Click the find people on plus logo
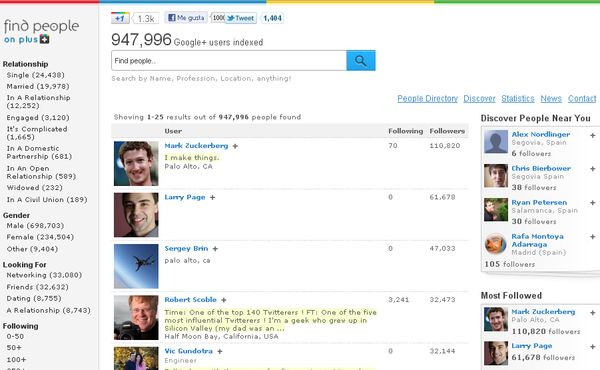Image resolution: width=600 pixels, height=370 pixels. point(41,31)
